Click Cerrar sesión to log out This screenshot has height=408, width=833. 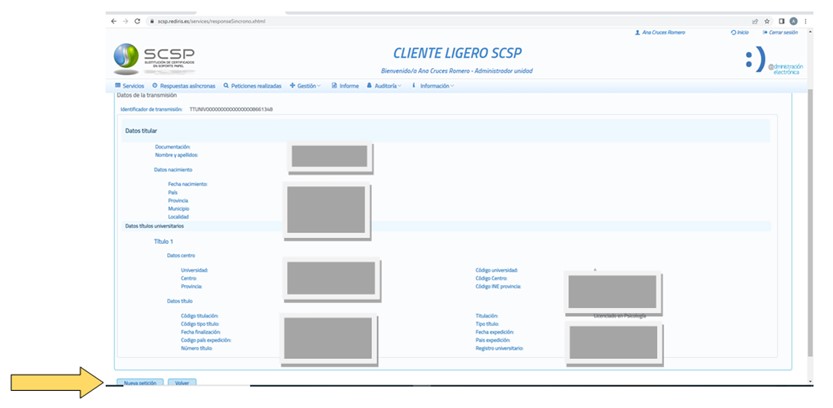780,33
